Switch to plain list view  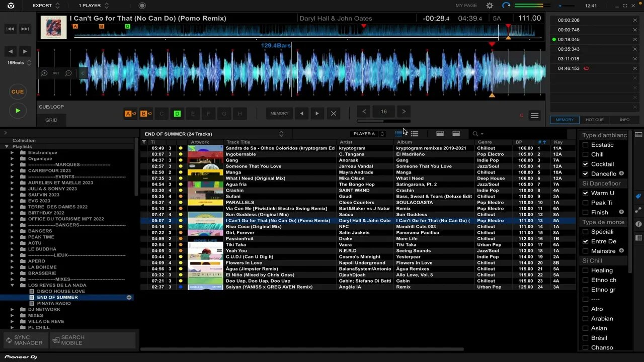415,134
